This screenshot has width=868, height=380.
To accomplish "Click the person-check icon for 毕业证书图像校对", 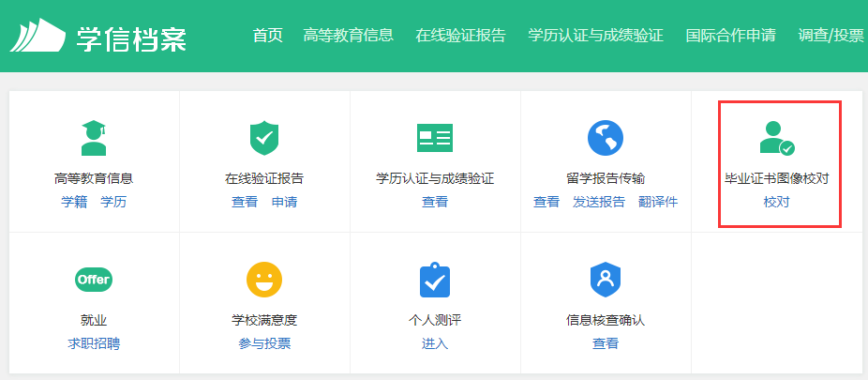I will pyautogui.click(x=776, y=138).
